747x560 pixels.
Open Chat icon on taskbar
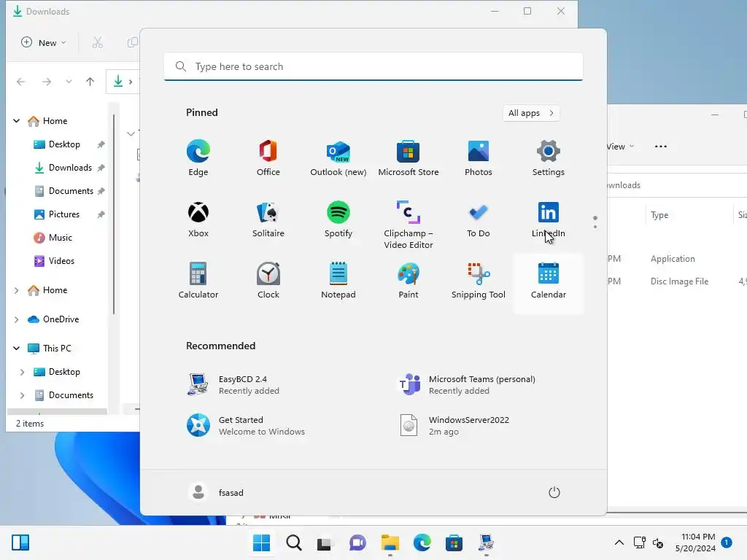pos(357,542)
